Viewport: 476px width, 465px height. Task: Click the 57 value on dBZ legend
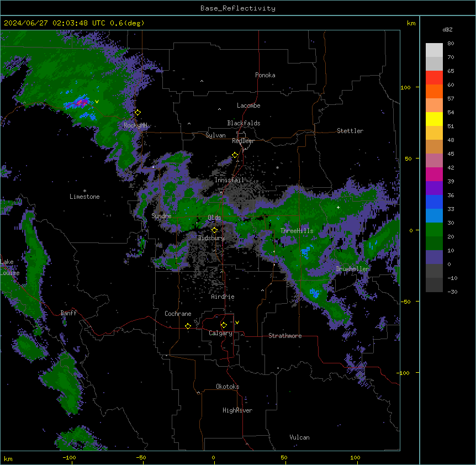point(451,99)
